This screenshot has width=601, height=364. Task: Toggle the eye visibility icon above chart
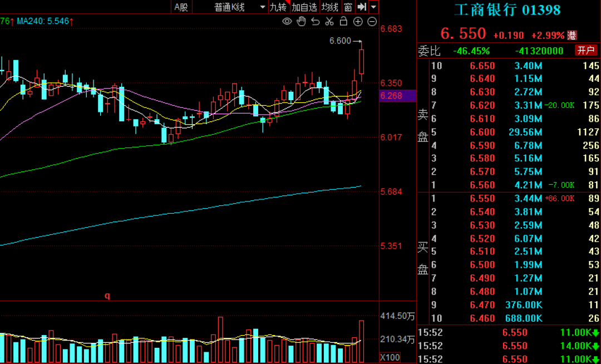point(287,21)
